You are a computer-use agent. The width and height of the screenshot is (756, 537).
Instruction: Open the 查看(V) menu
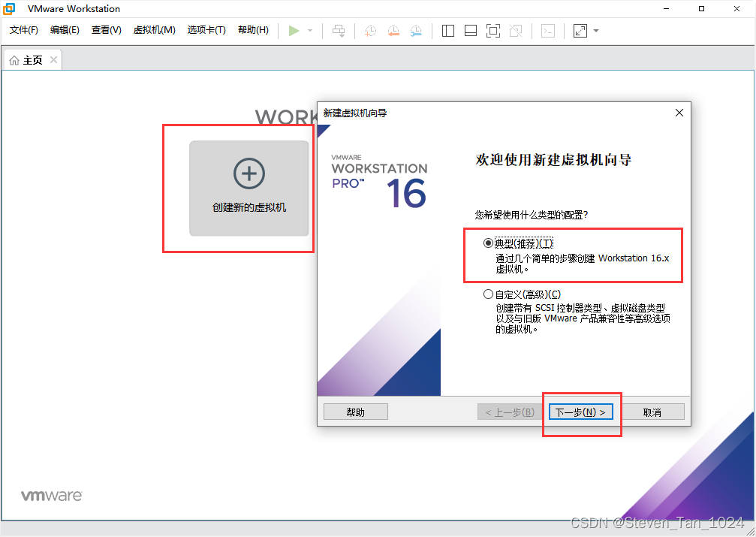[x=106, y=30]
